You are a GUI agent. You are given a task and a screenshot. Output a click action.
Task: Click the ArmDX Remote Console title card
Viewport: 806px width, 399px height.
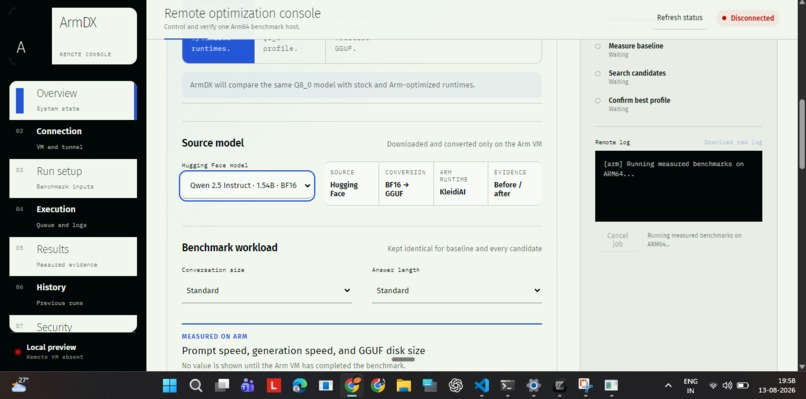tap(95, 36)
